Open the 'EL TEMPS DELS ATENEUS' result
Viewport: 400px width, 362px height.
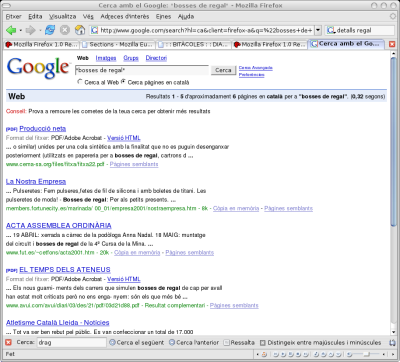[65, 270]
